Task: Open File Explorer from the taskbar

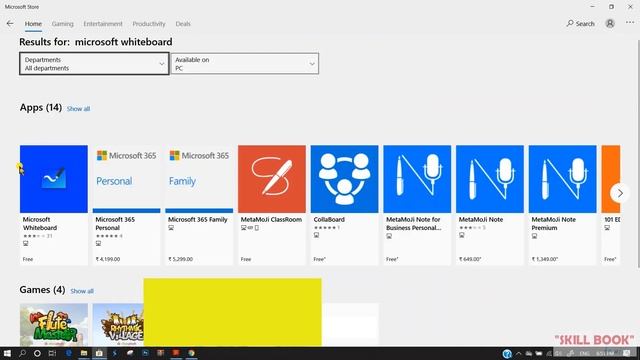Action: pos(84,353)
